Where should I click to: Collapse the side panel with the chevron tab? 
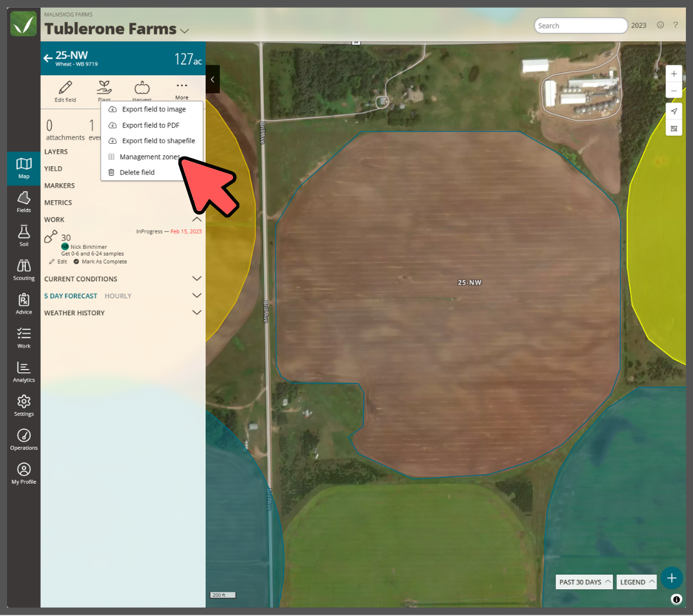pyautogui.click(x=212, y=79)
